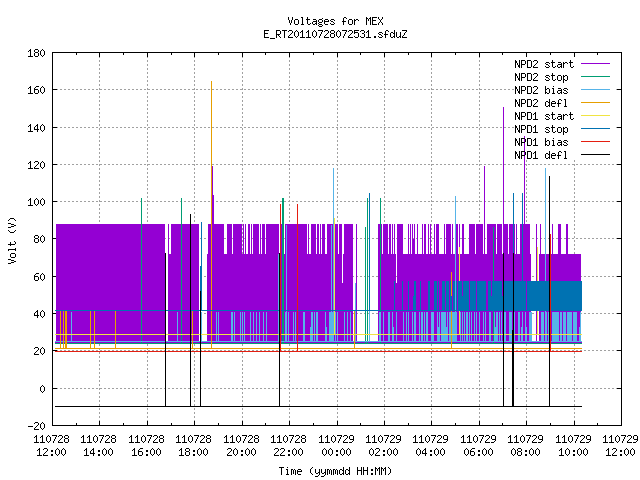Pick the green legend line for NPD2 stop

point(595,77)
